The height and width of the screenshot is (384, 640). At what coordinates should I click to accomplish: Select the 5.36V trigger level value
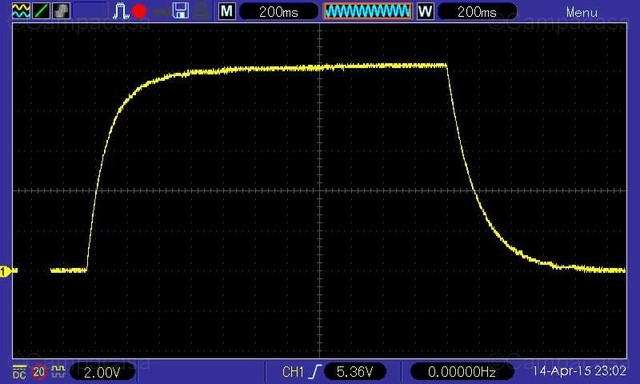pyautogui.click(x=355, y=372)
